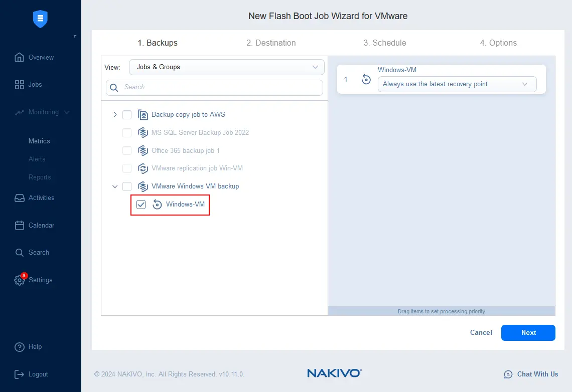Click the VMware replication job icon
Image resolution: width=572 pixels, height=392 pixels.
142,168
